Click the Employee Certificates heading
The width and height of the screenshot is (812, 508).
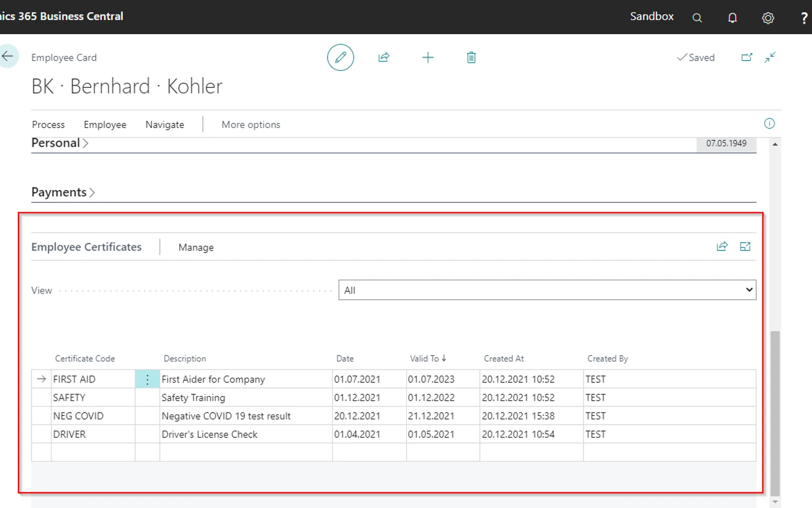86,247
